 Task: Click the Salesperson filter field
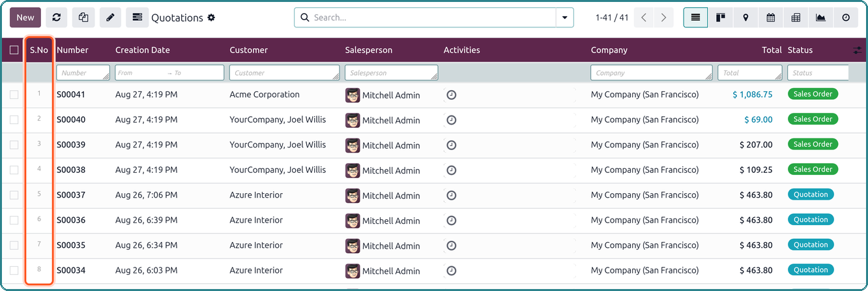(x=392, y=72)
